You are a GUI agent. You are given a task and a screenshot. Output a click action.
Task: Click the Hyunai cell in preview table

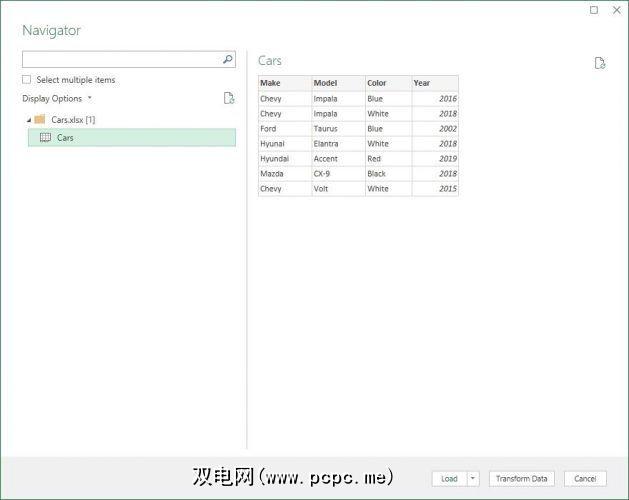click(x=285, y=144)
